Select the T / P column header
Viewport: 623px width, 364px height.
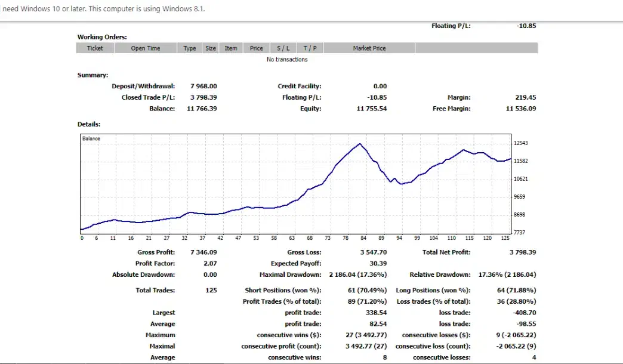pyautogui.click(x=310, y=48)
